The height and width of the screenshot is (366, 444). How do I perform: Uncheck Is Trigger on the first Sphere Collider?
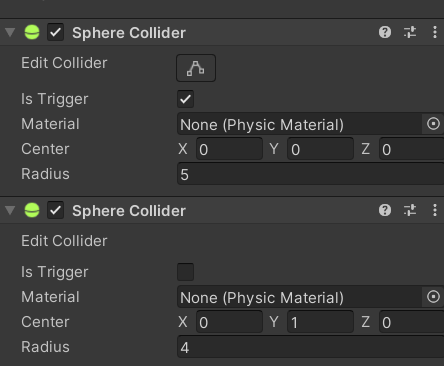[x=185, y=99]
